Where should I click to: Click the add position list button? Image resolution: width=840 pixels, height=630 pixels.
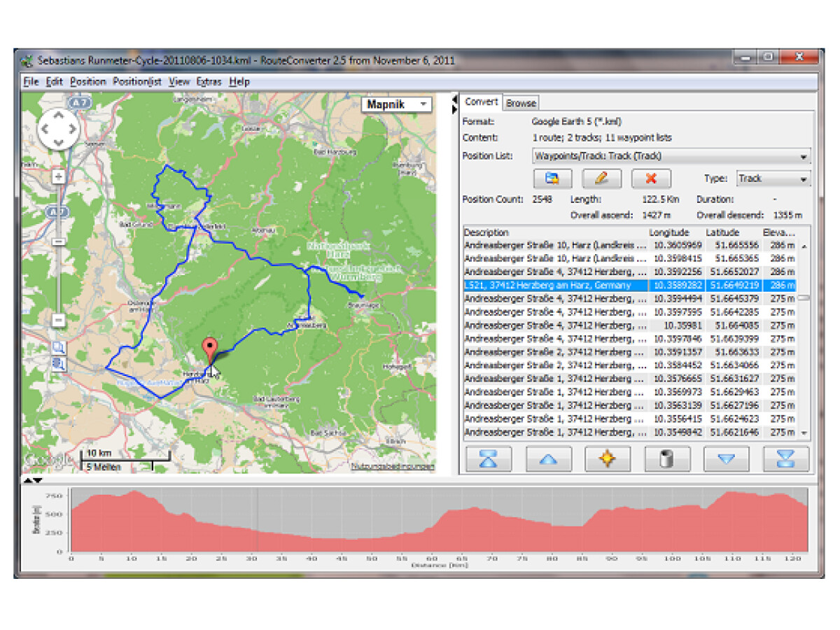(x=552, y=178)
